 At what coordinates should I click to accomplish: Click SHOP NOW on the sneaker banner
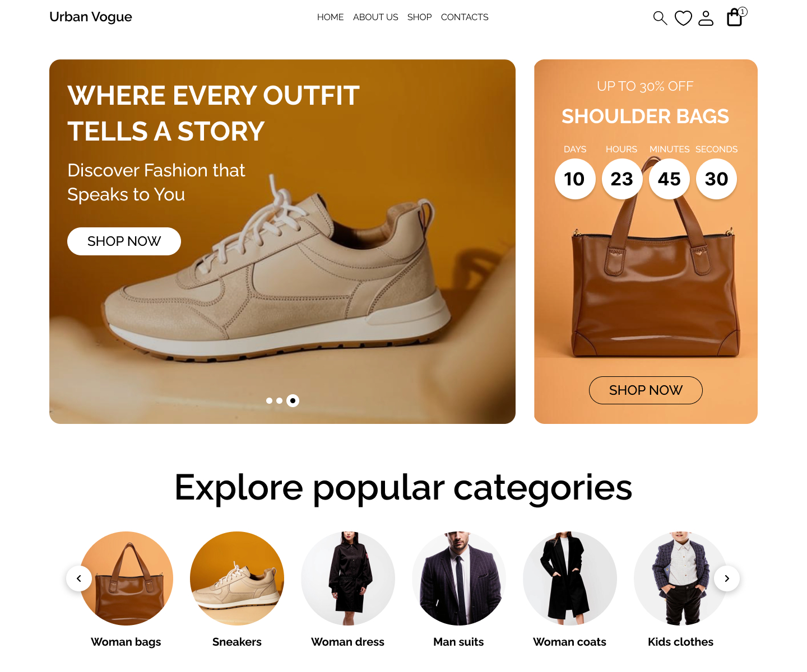(124, 241)
